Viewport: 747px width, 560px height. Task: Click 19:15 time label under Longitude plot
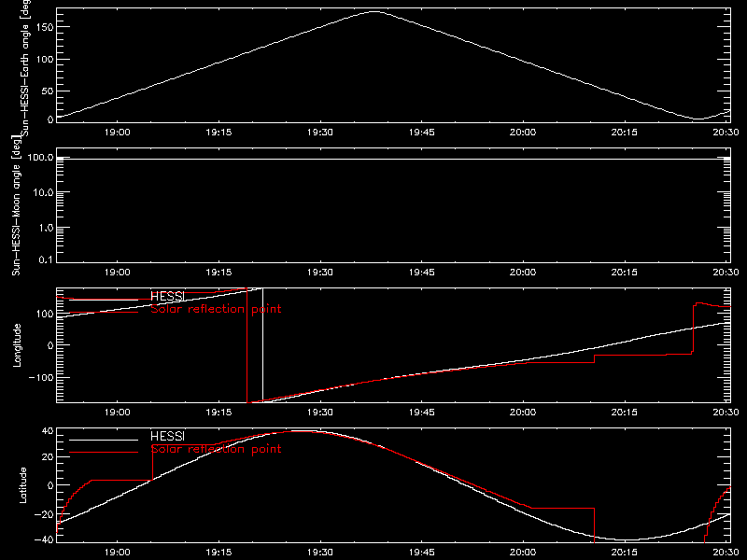pyautogui.click(x=218, y=413)
